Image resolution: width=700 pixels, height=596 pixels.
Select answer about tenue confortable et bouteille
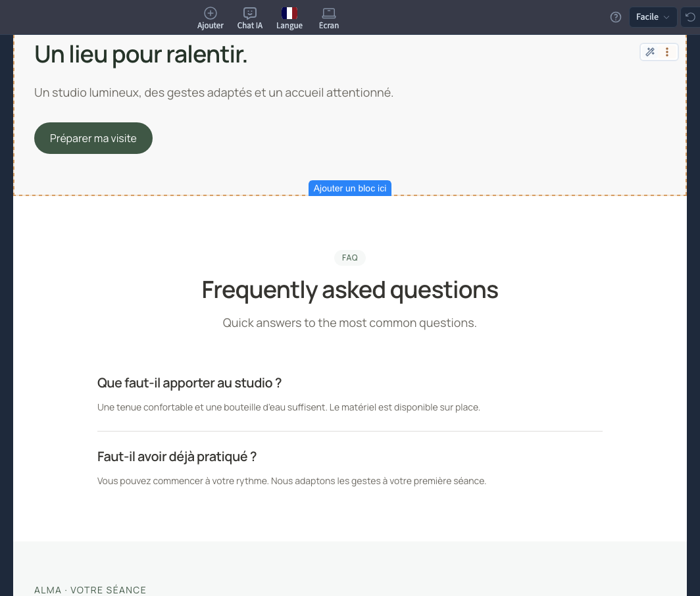pos(289,407)
